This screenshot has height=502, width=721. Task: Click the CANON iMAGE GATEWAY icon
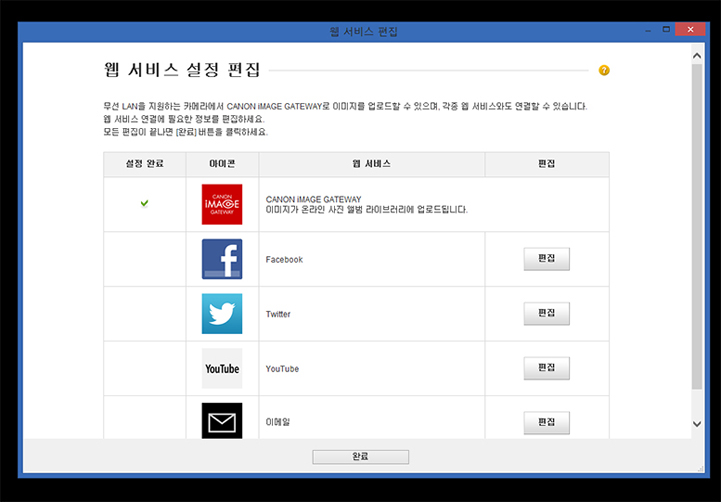click(222, 204)
